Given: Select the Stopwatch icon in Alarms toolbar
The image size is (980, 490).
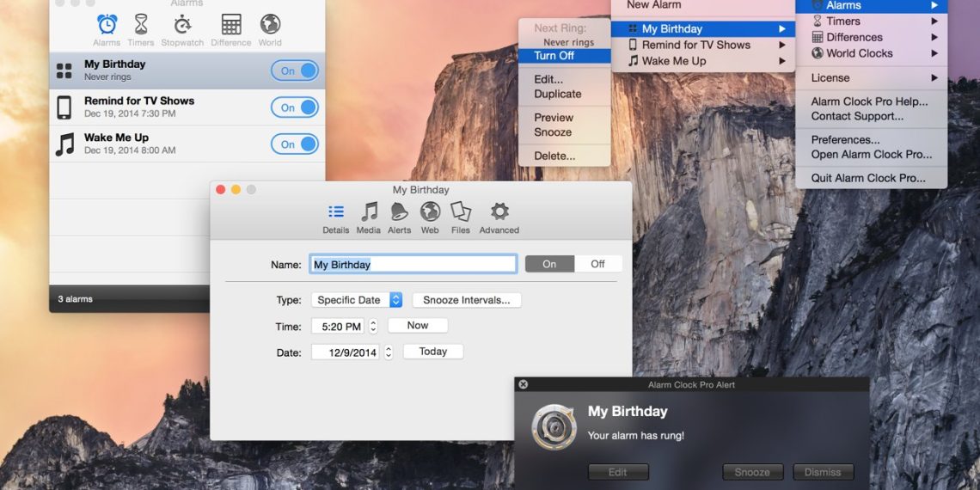Looking at the screenshot, I should [x=181, y=27].
